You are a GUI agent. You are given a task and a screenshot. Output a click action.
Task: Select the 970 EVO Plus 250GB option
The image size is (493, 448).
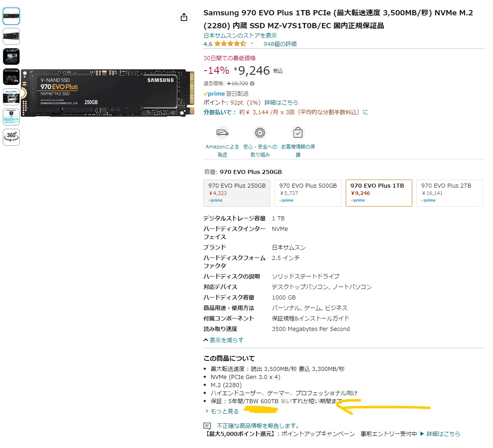(x=237, y=193)
